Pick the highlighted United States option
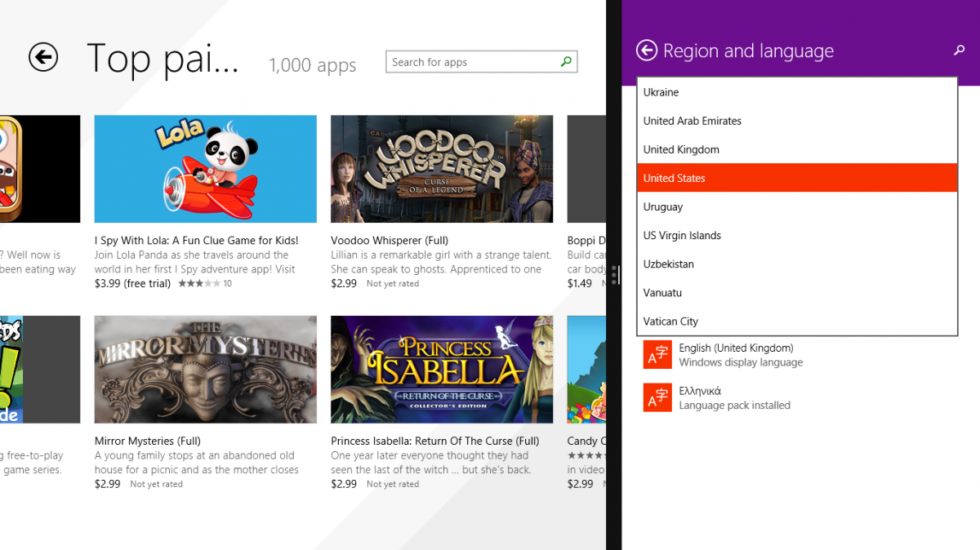The image size is (980, 550). [x=797, y=178]
